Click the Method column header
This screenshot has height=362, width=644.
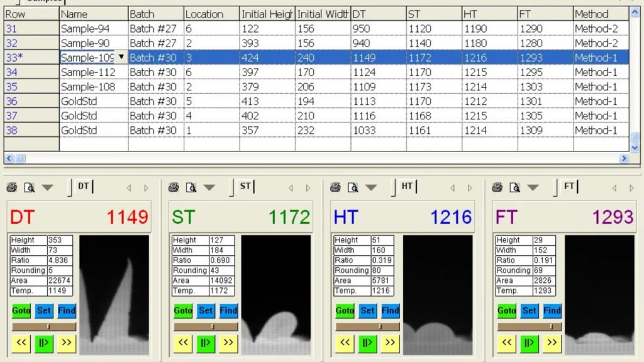point(601,14)
